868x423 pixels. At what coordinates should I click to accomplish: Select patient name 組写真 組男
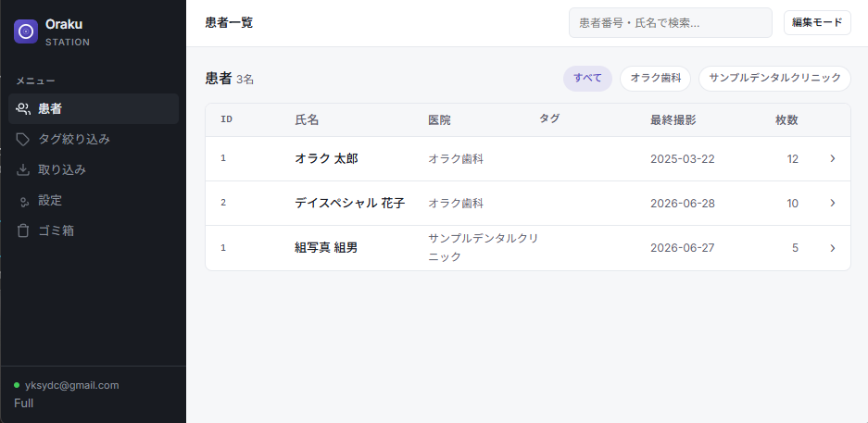click(x=326, y=248)
